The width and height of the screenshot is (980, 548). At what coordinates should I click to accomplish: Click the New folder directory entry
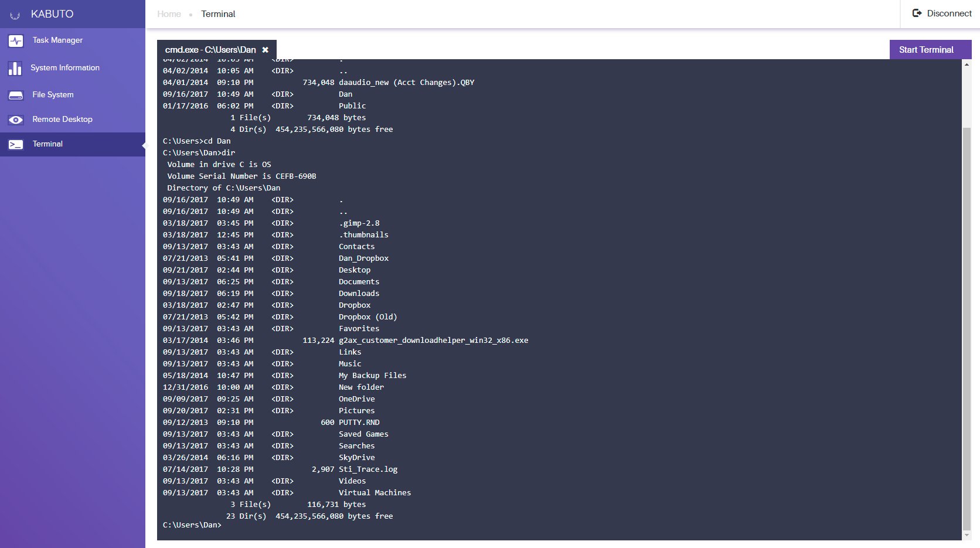(x=361, y=387)
